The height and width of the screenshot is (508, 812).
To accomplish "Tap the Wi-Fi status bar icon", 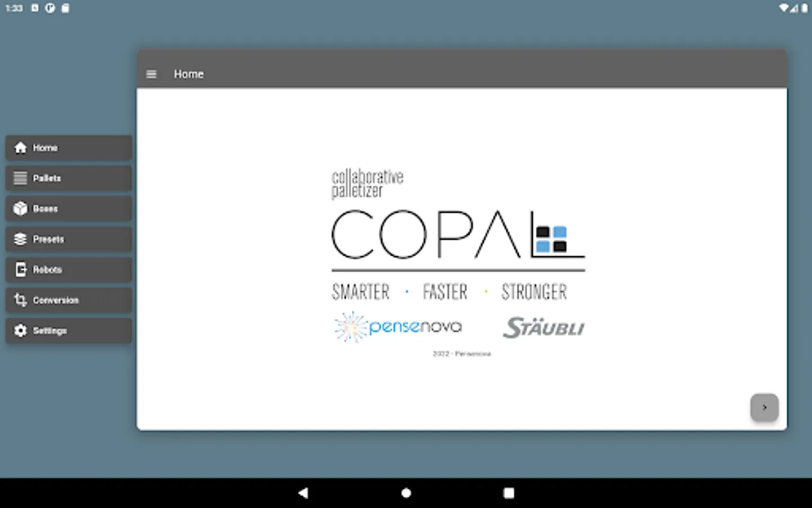I will 784,8.
